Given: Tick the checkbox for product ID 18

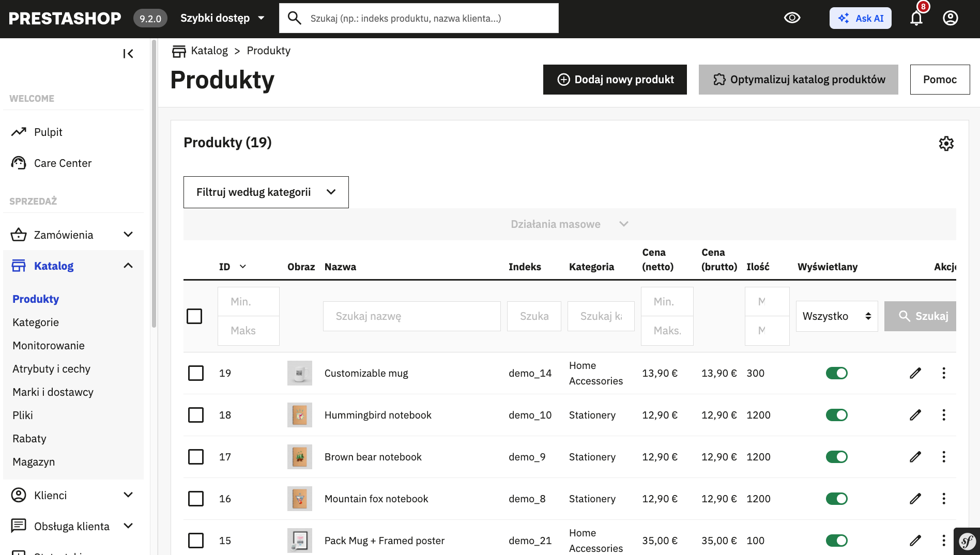Looking at the screenshot, I should pos(196,415).
